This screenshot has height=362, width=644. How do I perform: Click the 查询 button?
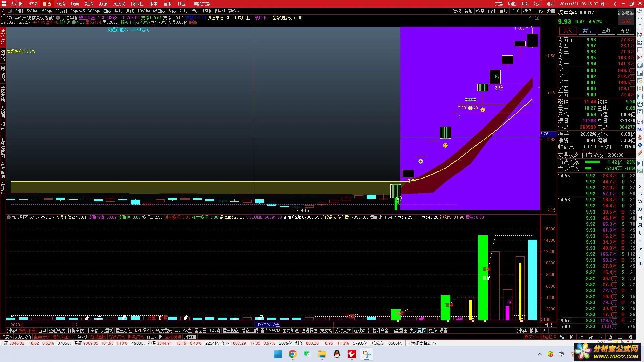[x=606, y=31]
